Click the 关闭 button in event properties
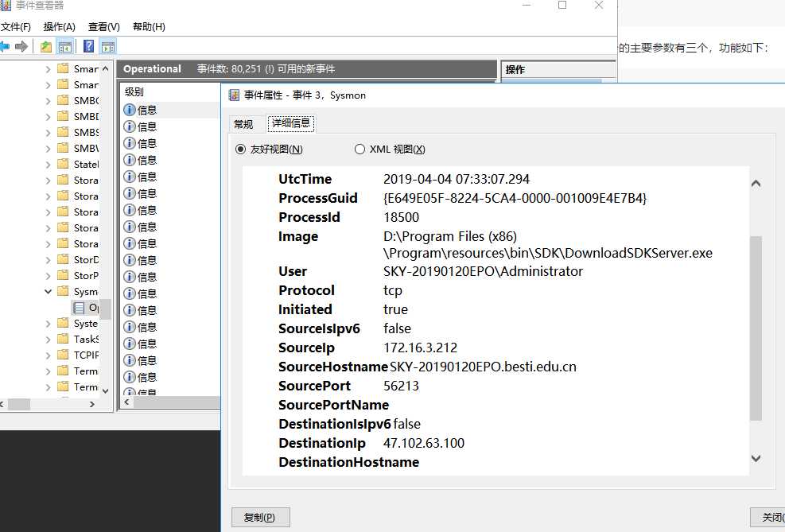The image size is (785, 532). tap(768, 517)
